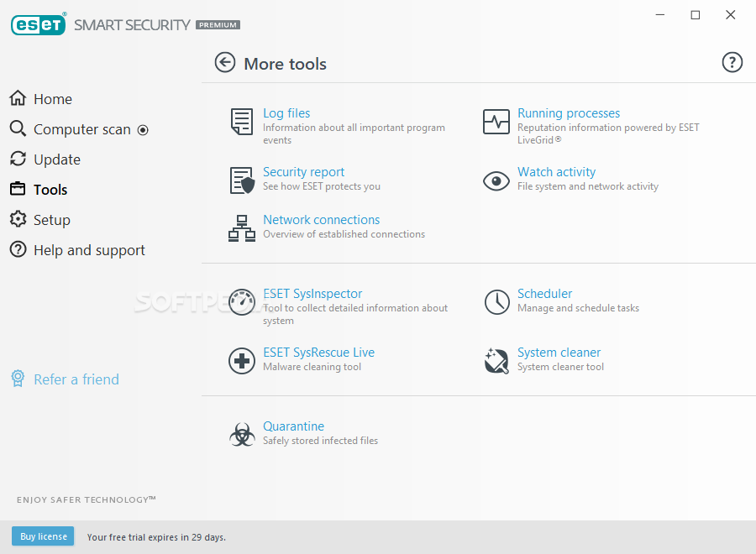
Task: Click 'Manage and schedule tasks' description
Action: pos(578,308)
